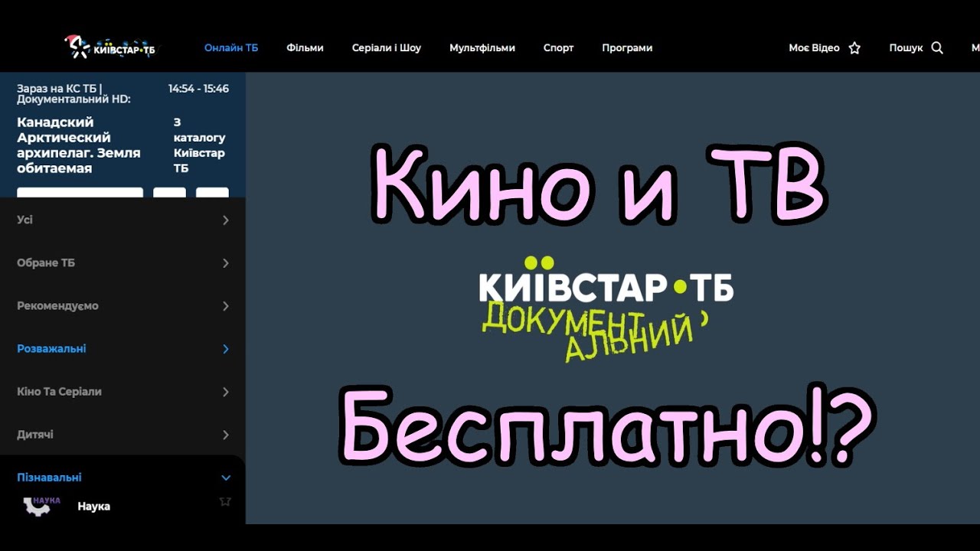Viewport: 980px width, 551px height.
Task: Click the Пошук search label
Action: click(x=906, y=47)
